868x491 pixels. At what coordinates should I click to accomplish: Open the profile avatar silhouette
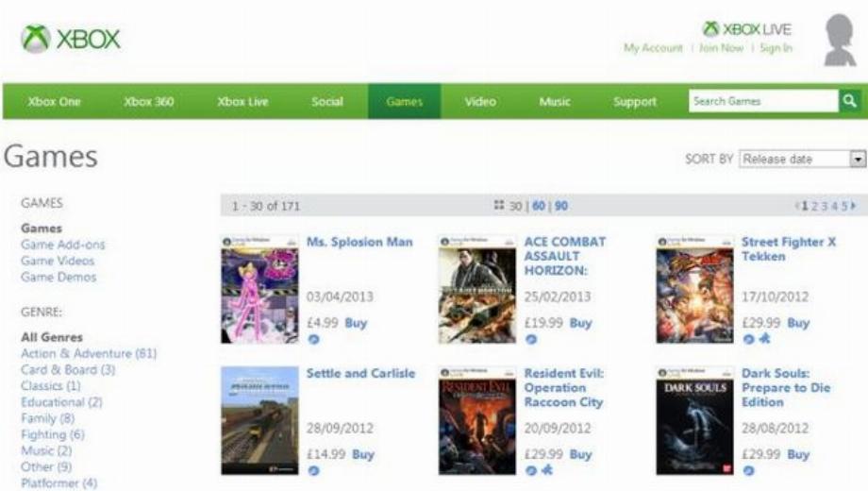pos(839,41)
